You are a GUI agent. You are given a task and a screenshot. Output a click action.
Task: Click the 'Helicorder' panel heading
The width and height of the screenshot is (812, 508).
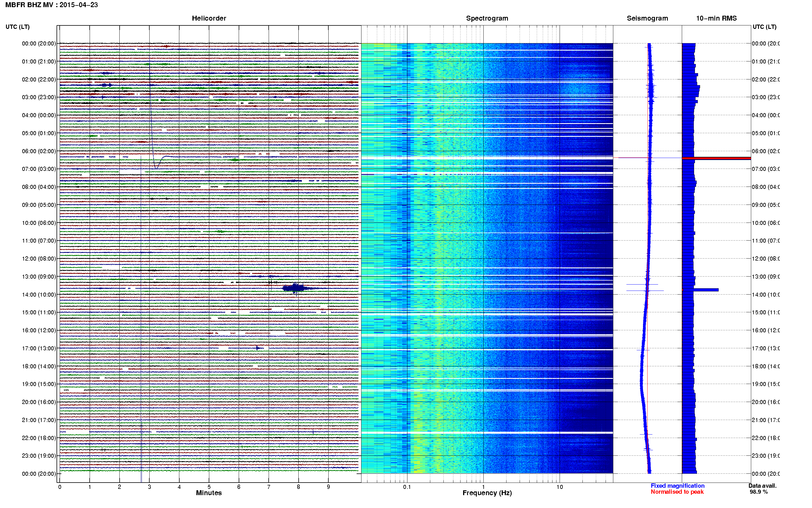(209, 19)
